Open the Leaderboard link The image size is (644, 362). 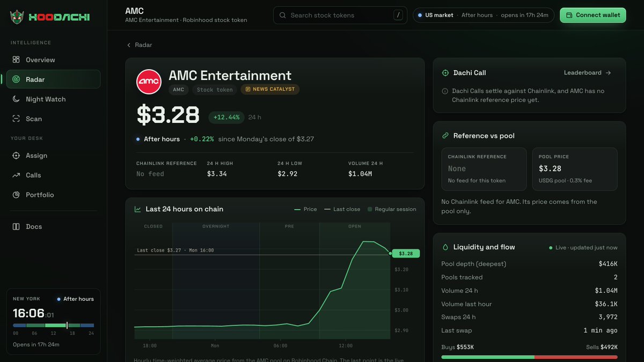click(588, 73)
